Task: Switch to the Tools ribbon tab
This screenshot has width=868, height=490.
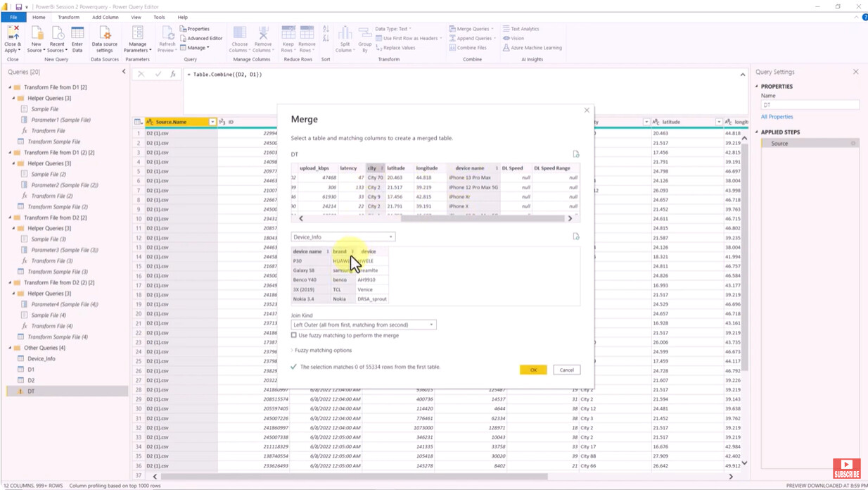Action: (159, 17)
